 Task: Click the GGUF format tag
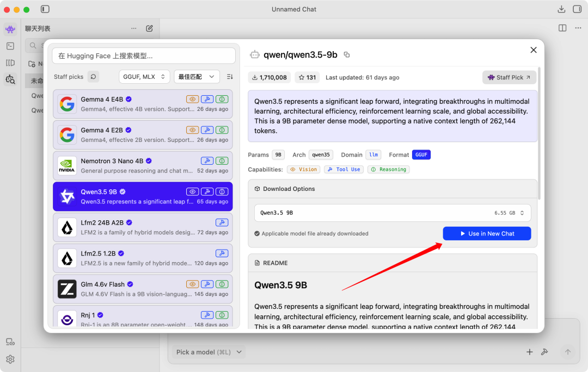click(x=421, y=154)
